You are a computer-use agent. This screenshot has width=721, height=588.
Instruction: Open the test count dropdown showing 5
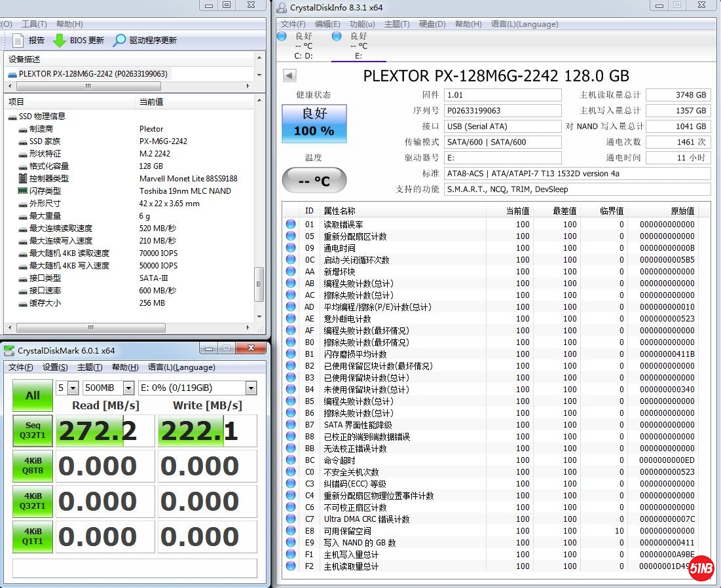click(73, 388)
